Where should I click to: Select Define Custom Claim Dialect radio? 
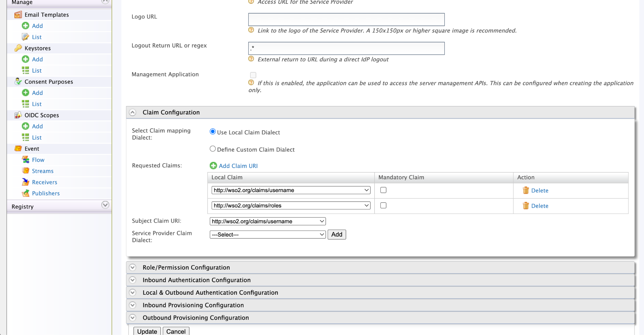213,149
